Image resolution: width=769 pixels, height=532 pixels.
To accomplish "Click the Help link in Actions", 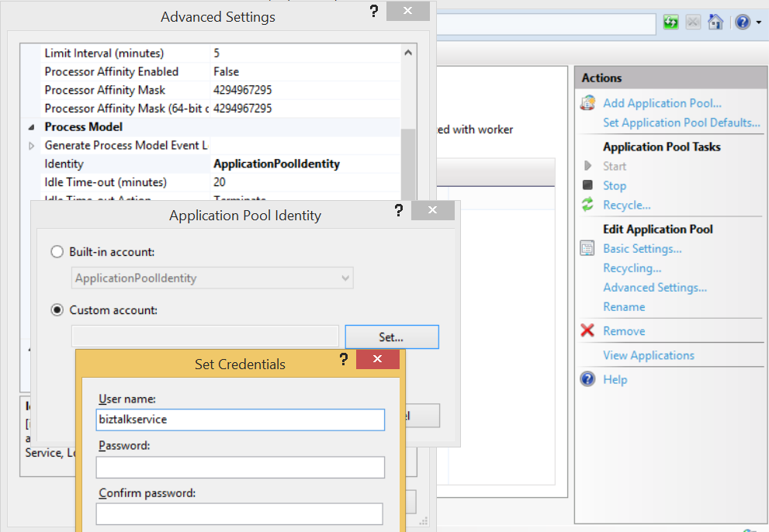I will (x=615, y=379).
